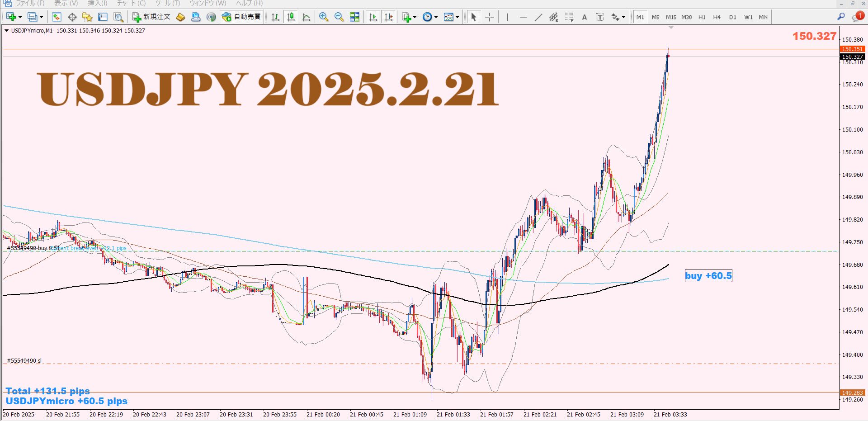Expand the Templates dropdown arrow

point(457,17)
